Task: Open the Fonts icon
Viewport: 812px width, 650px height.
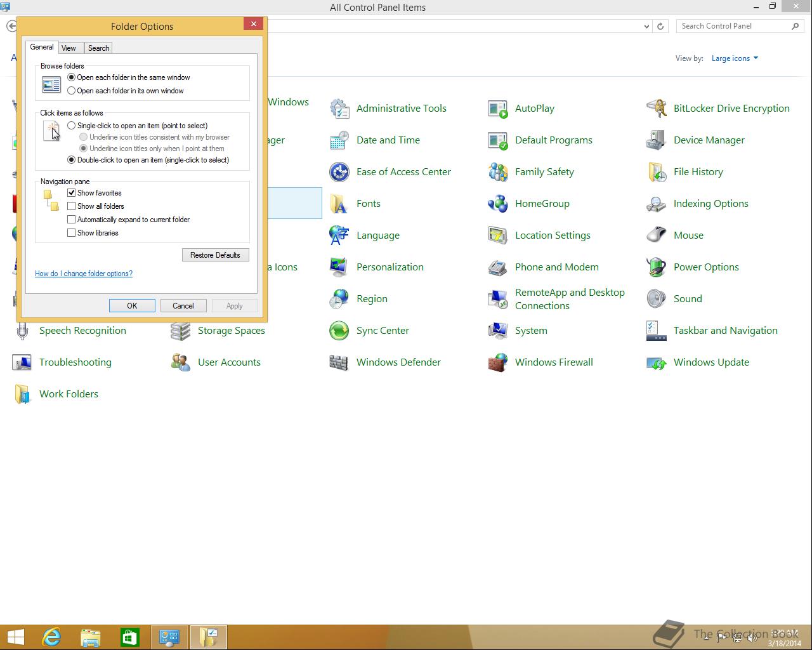Action: [x=339, y=204]
